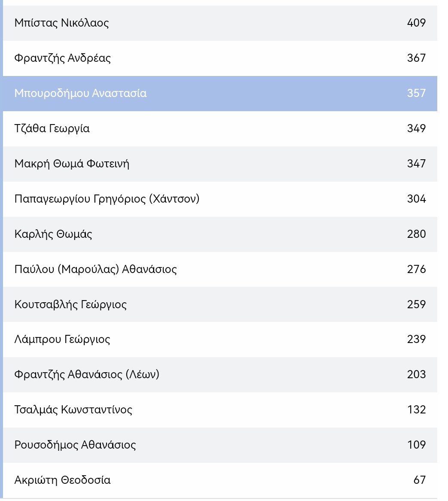448x501 pixels.
Task: Click the vote count 259
Action: click(x=416, y=304)
